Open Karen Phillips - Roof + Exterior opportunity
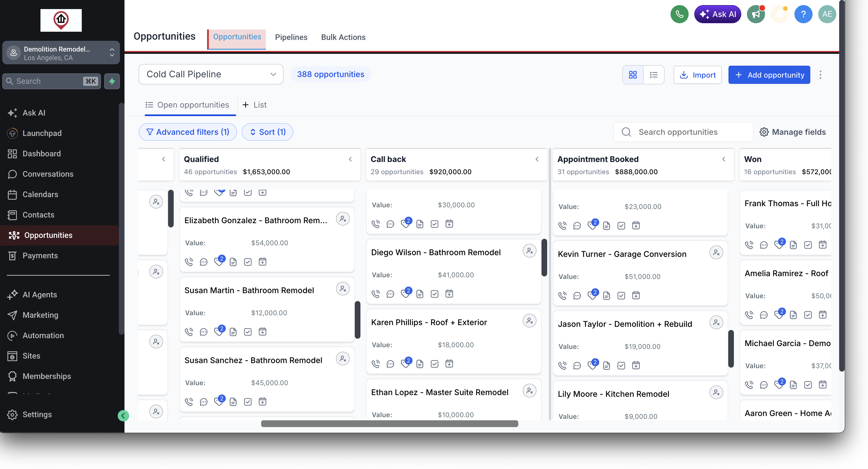 coord(429,323)
